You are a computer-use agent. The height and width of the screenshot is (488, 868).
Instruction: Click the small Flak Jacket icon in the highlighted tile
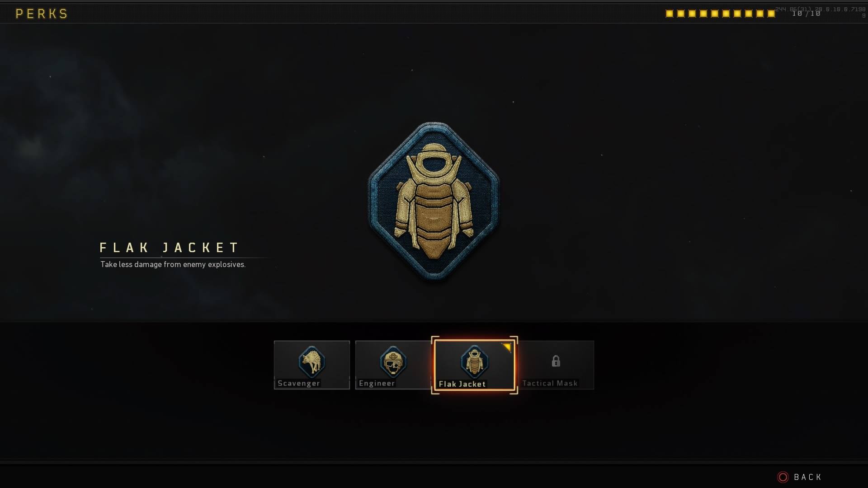(474, 361)
